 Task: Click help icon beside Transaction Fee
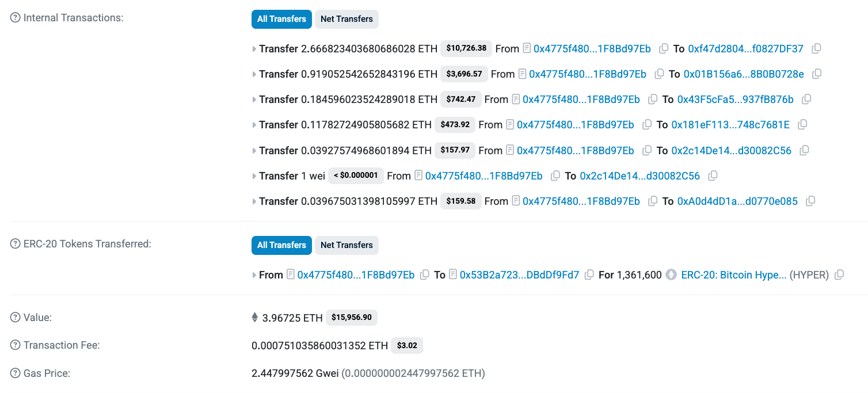click(16, 345)
